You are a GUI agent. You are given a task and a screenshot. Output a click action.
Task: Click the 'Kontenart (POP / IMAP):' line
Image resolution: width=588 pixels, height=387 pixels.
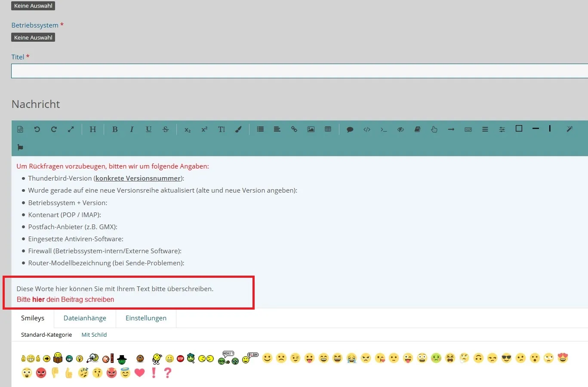click(x=65, y=215)
